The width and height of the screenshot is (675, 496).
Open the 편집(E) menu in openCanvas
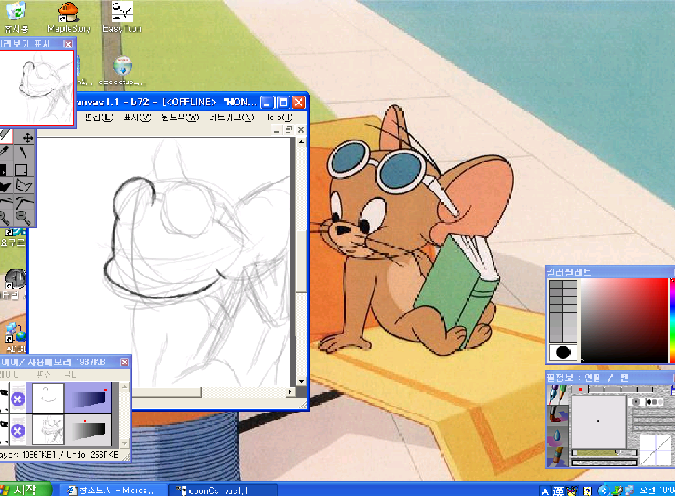tap(99, 117)
